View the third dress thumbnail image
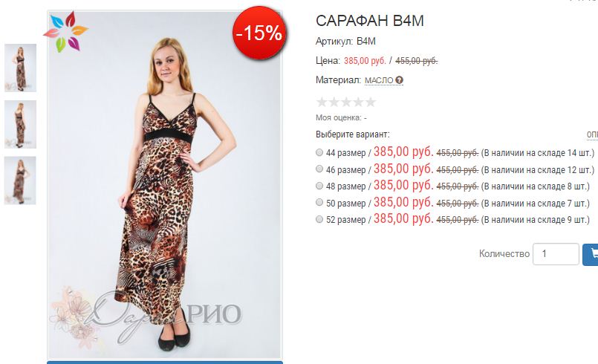Viewport: 598px width, 364px height. tap(20, 181)
